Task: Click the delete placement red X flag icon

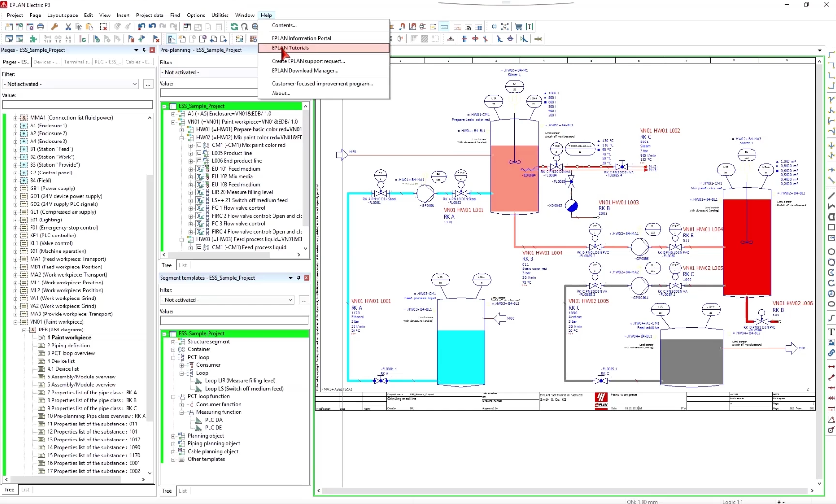Action: click(x=156, y=39)
